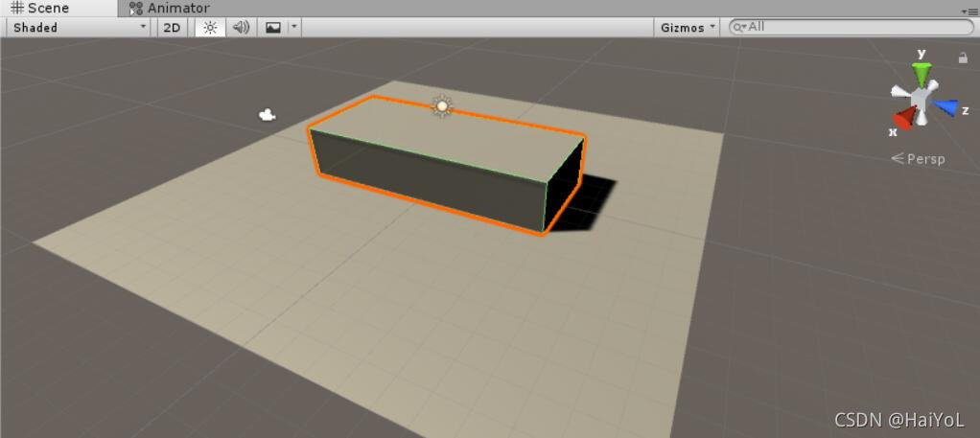The height and width of the screenshot is (438, 980).
Task: Click the search magnifier filter icon
Action: click(739, 27)
